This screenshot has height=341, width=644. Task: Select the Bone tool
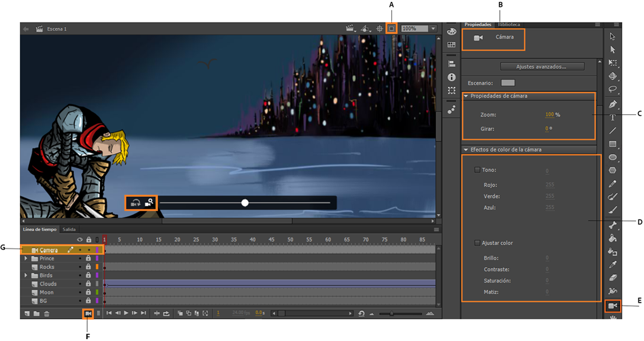[x=613, y=225]
